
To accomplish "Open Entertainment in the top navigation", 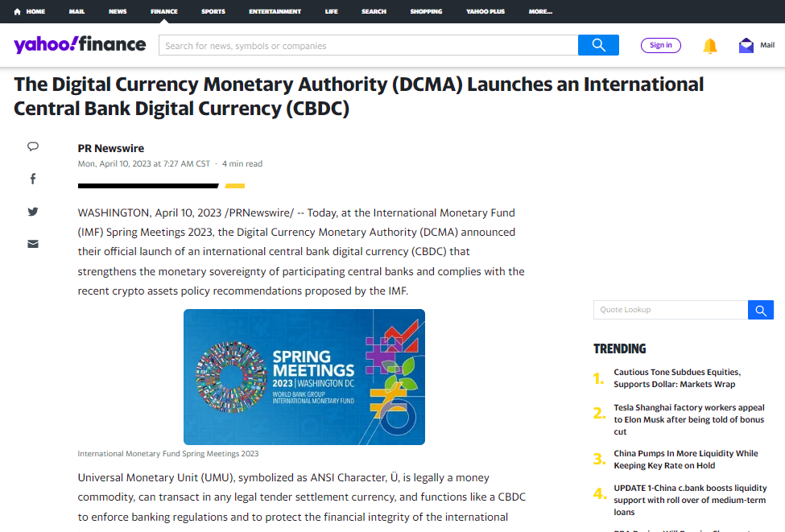I will (x=275, y=11).
